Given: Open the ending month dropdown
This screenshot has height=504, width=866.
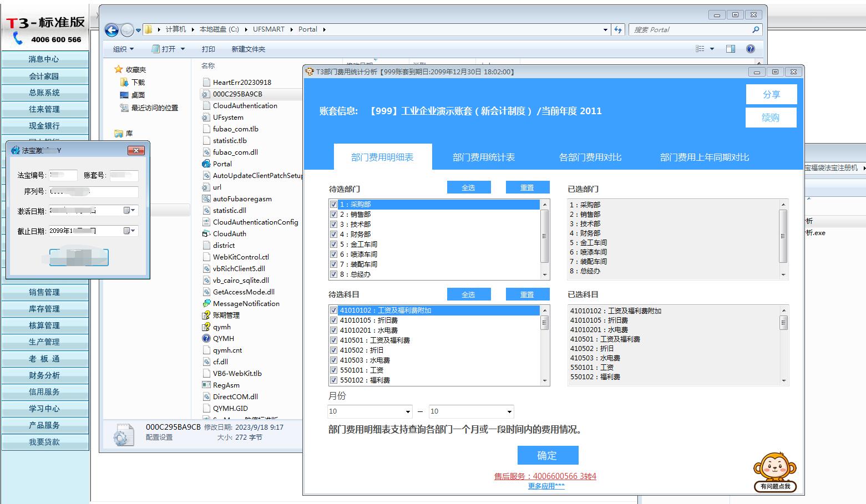Looking at the screenshot, I should click(509, 411).
